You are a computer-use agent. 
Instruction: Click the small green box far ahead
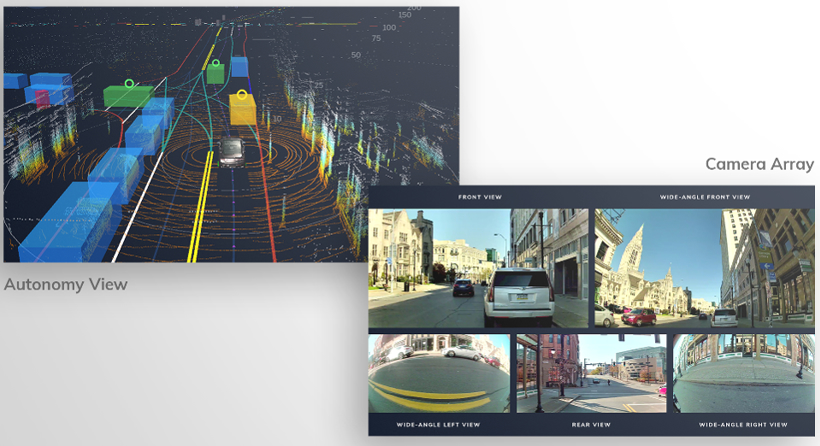point(215,73)
